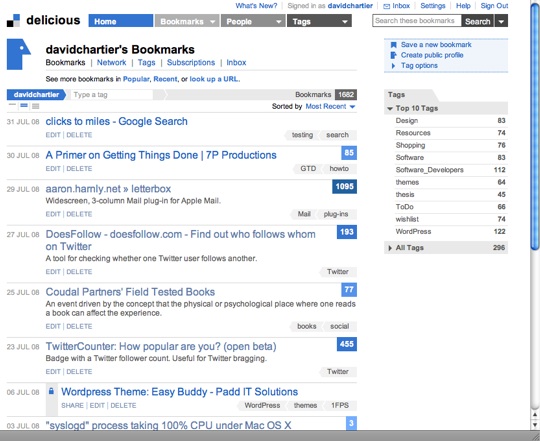Select the compact title-only view icon
Screen dimensions: 540x441
pos(13,105)
